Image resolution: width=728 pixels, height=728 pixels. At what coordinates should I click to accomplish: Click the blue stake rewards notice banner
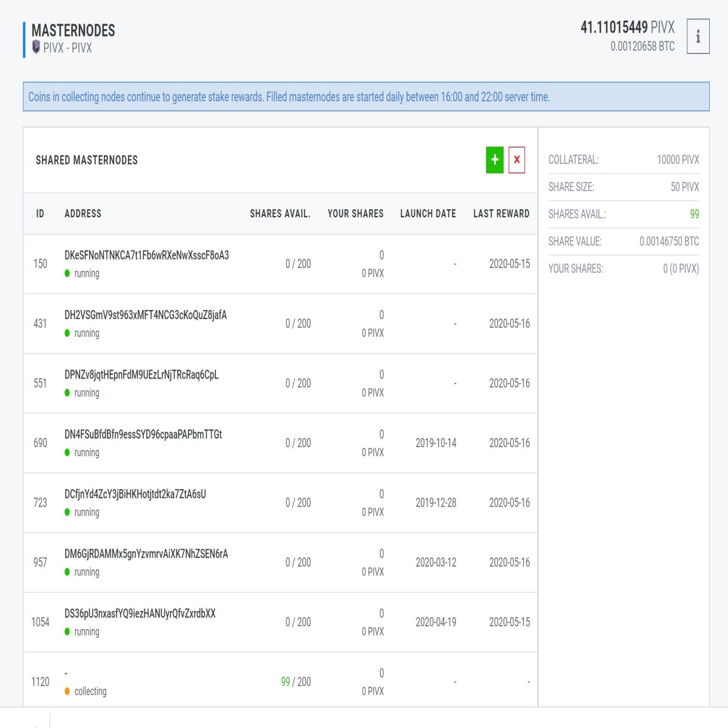pyautogui.click(x=366, y=96)
